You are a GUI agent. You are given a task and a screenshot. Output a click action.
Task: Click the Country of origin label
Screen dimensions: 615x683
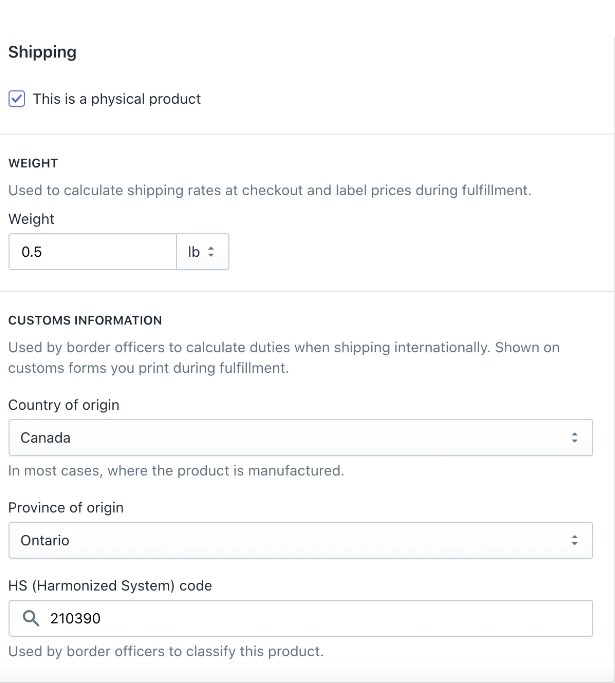(x=64, y=405)
